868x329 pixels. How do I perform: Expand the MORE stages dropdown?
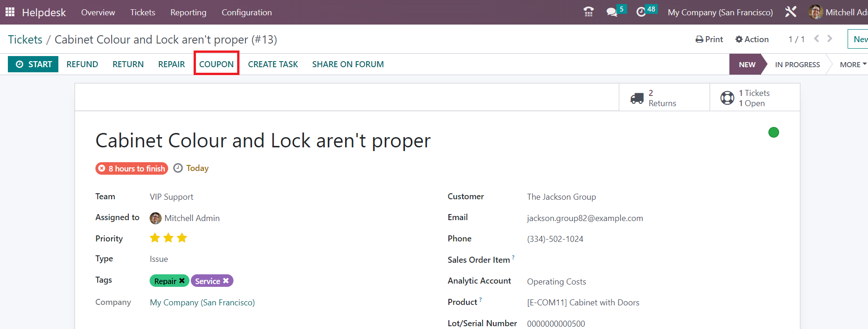pos(853,64)
